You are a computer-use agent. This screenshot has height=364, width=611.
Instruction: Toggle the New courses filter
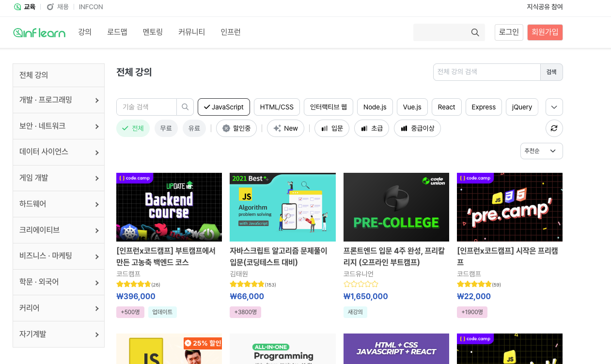(x=285, y=128)
